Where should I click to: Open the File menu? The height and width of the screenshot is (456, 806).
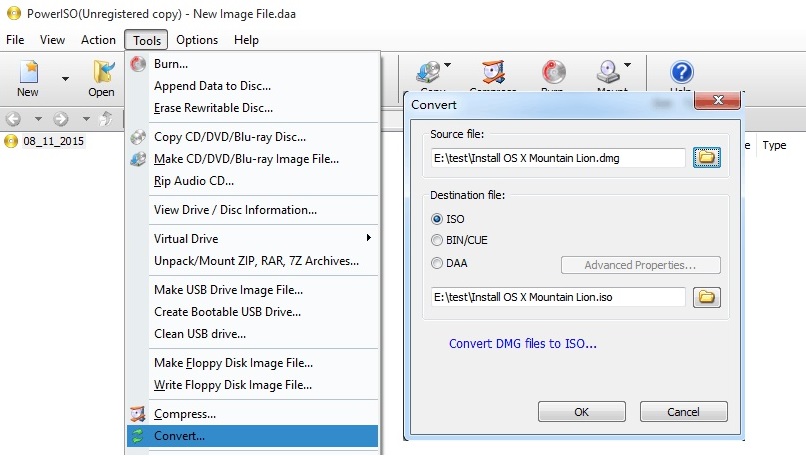[15, 40]
